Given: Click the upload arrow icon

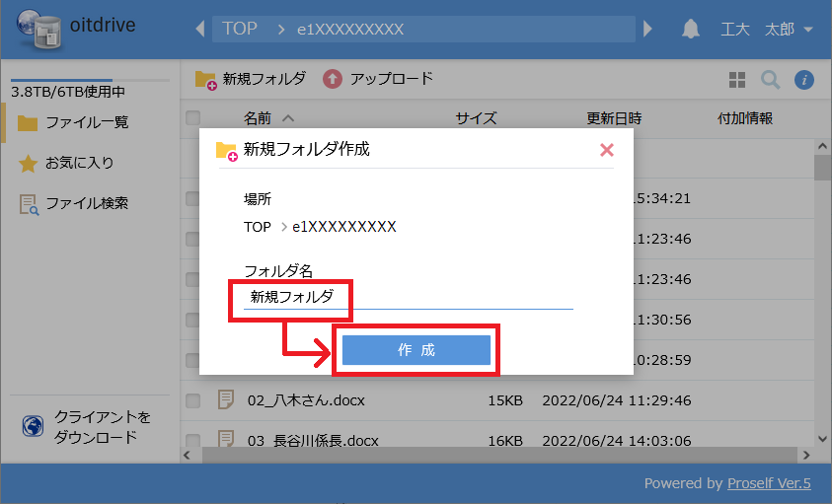Looking at the screenshot, I should pos(333,79).
